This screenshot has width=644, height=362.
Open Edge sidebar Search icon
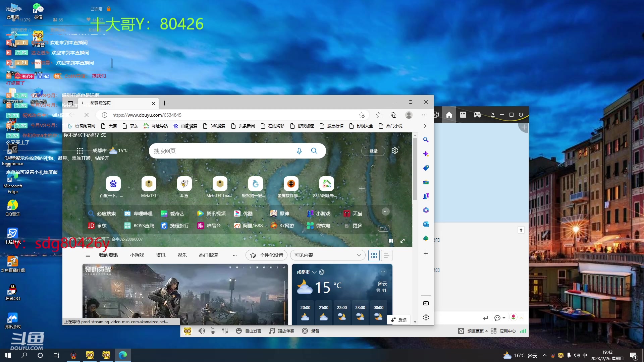[x=426, y=140]
